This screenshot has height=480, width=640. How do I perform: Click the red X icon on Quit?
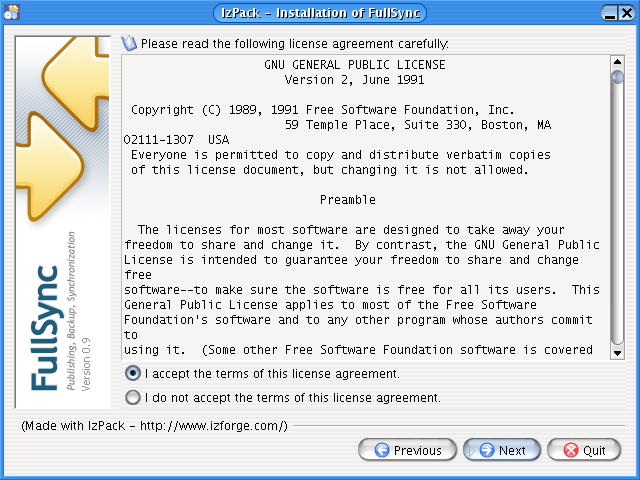point(571,450)
